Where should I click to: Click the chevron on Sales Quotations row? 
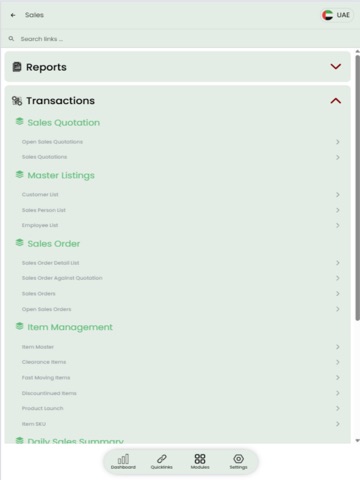click(x=338, y=157)
